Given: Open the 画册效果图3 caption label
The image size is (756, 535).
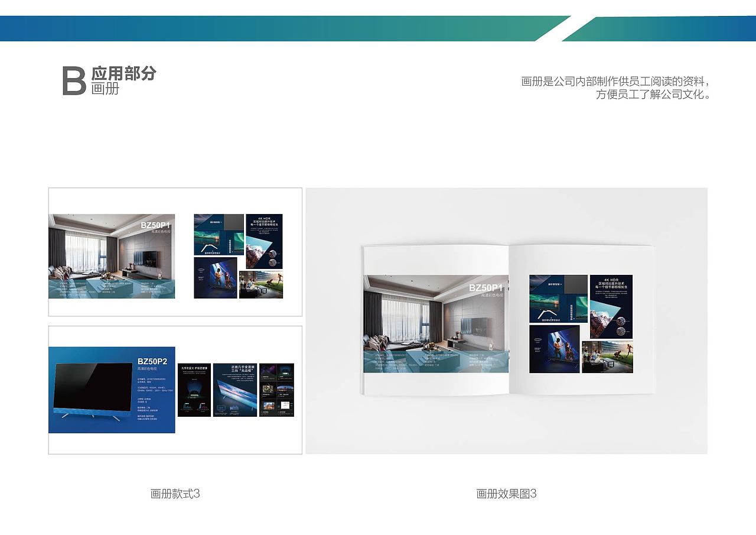Looking at the screenshot, I should 505,494.
